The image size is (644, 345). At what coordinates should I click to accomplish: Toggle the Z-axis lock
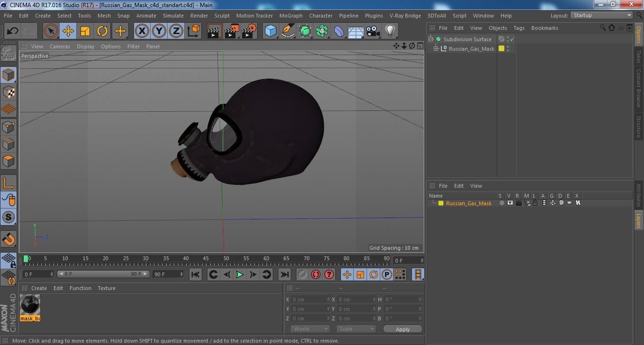[176, 31]
